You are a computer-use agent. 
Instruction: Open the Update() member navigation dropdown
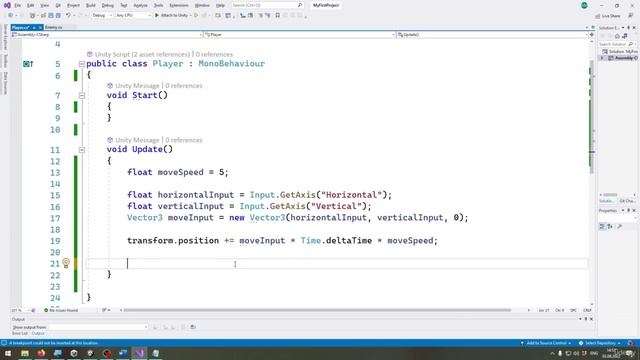[x=492, y=35]
